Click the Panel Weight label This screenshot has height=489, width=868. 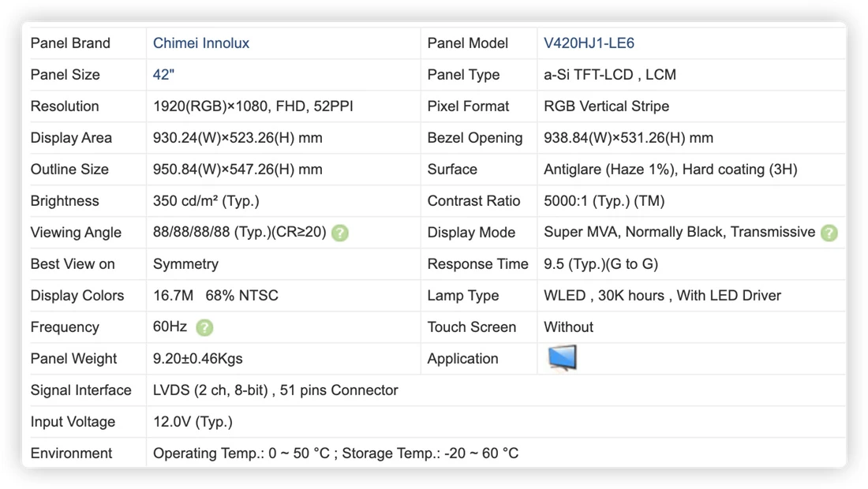(x=73, y=358)
